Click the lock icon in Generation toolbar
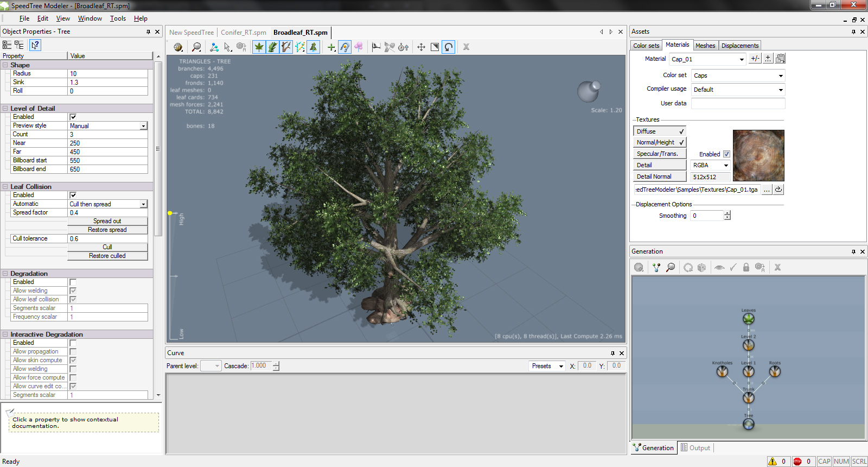 tap(746, 267)
